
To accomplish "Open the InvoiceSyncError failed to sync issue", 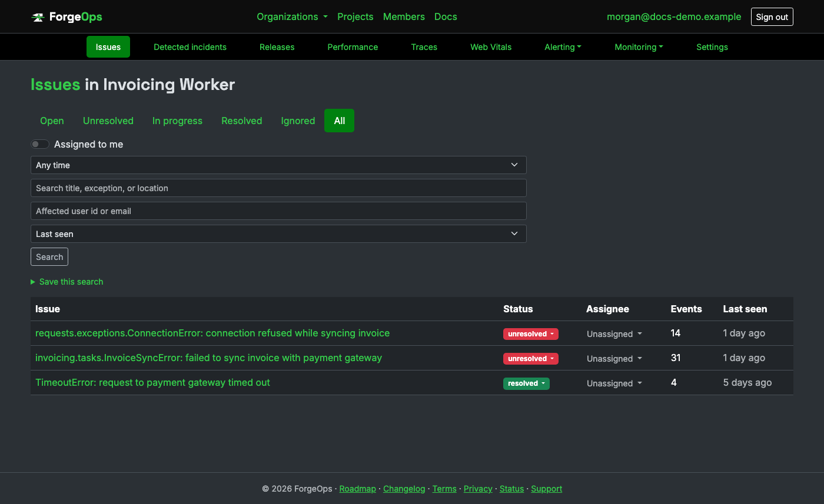I will (x=208, y=358).
